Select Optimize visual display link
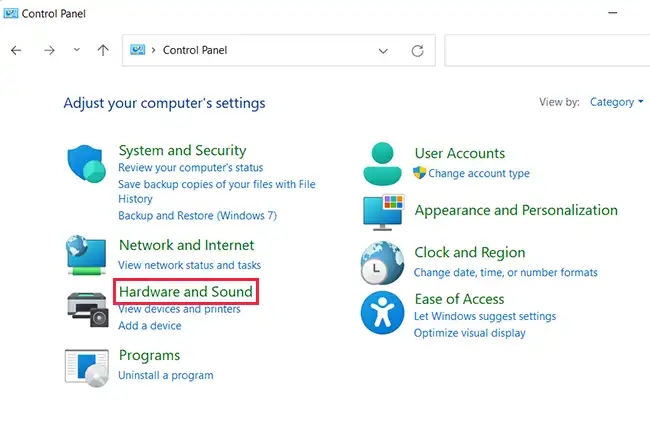Screen dimensions: 650x422 click(470, 333)
